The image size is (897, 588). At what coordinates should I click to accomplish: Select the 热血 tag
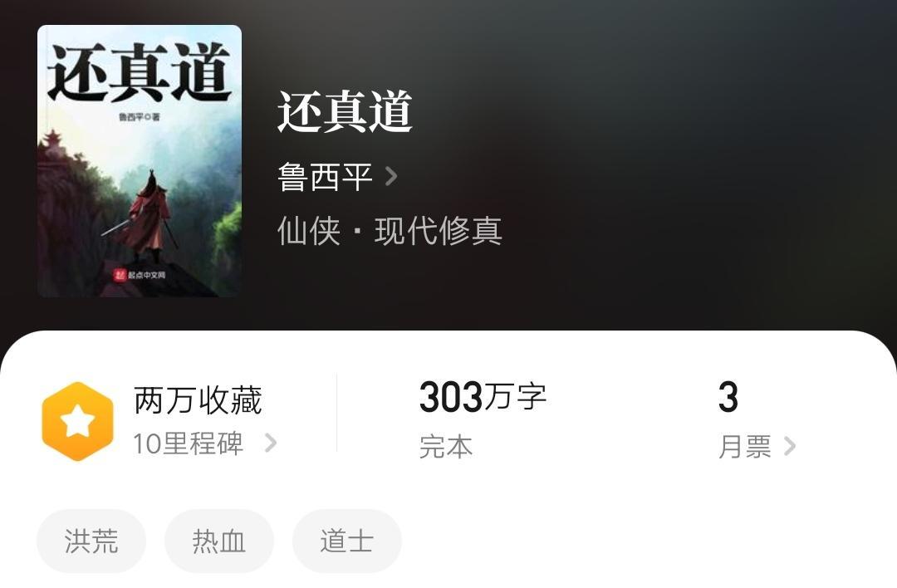(219, 541)
